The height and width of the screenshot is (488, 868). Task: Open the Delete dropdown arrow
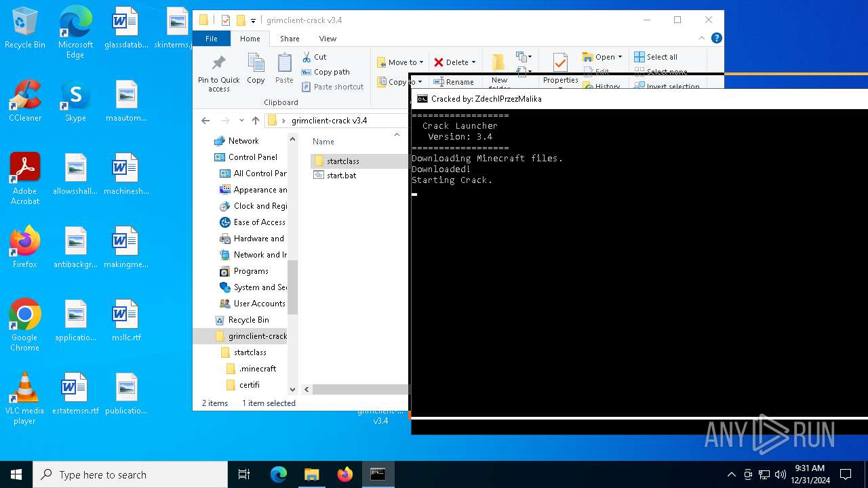coord(473,62)
